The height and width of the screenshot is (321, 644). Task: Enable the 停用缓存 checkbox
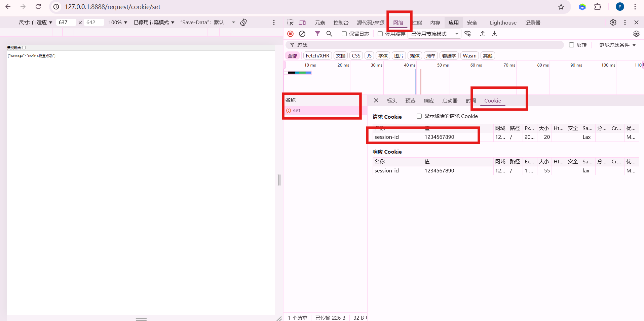[x=380, y=34]
